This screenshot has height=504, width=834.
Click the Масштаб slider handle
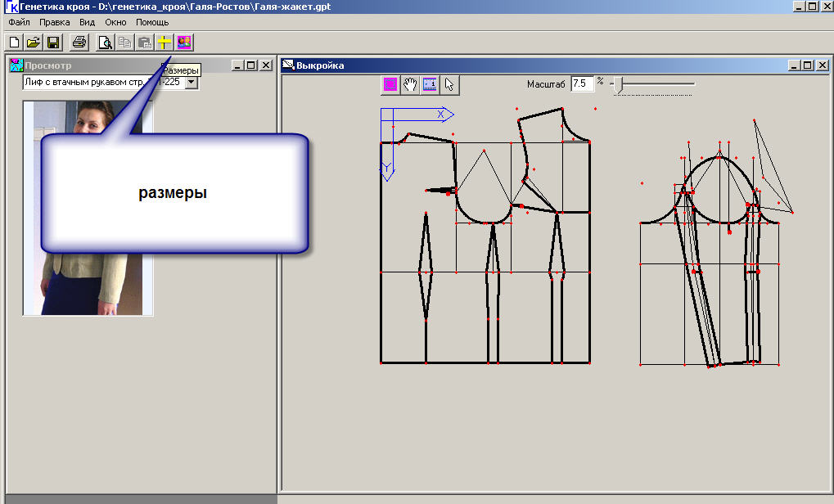618,84
